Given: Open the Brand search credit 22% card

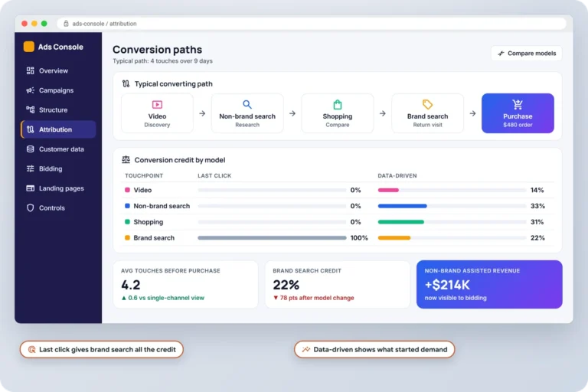Looking at the screenshot, I should pos(338,284).
